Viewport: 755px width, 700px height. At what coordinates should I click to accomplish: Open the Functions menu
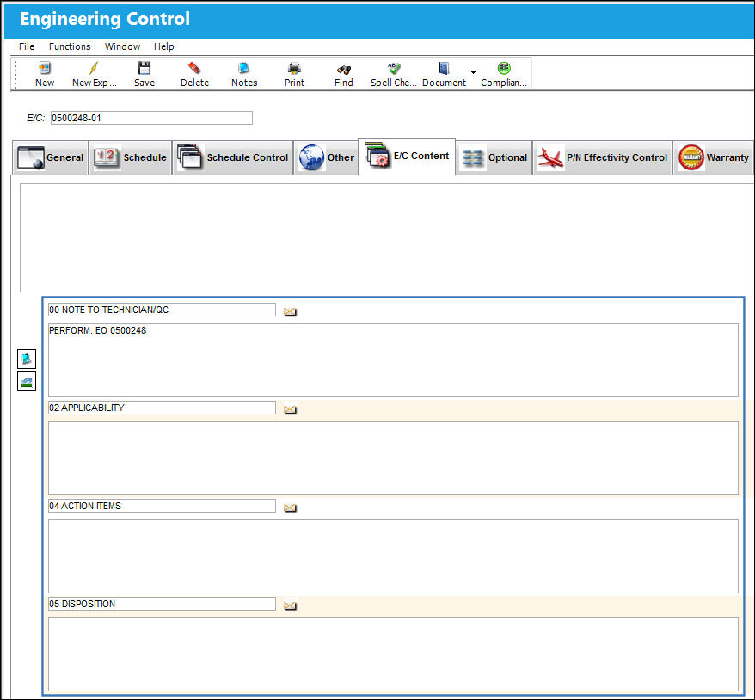tap(70, 46)
